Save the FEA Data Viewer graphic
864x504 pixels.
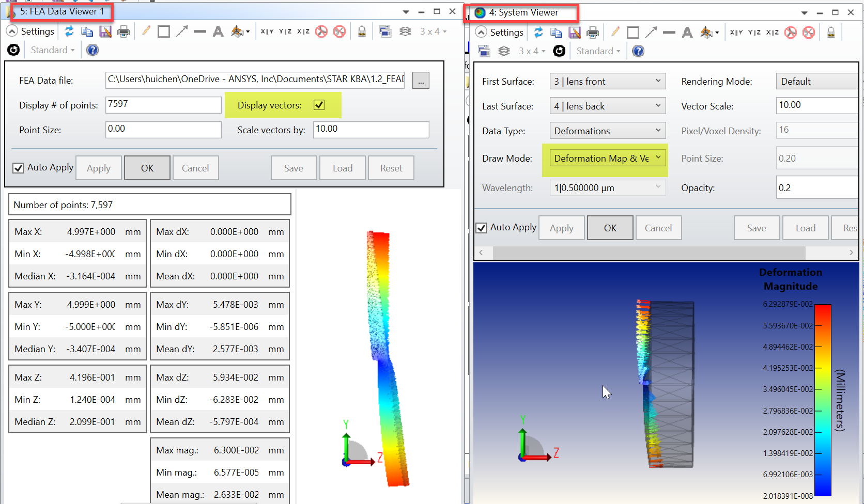coord(105,31)
